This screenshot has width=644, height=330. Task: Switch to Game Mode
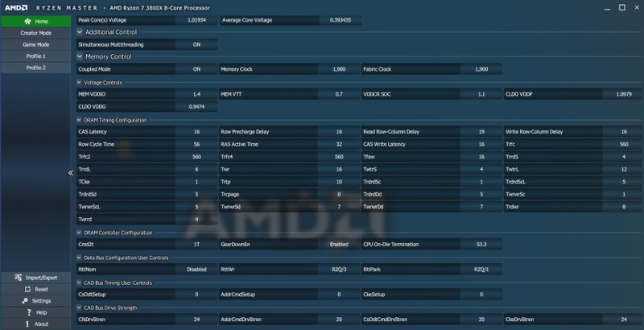click(x=36, y=44)
